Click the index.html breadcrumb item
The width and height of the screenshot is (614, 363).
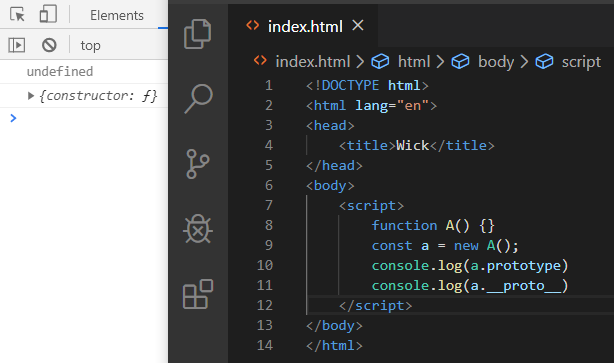[x=312, y=61]
